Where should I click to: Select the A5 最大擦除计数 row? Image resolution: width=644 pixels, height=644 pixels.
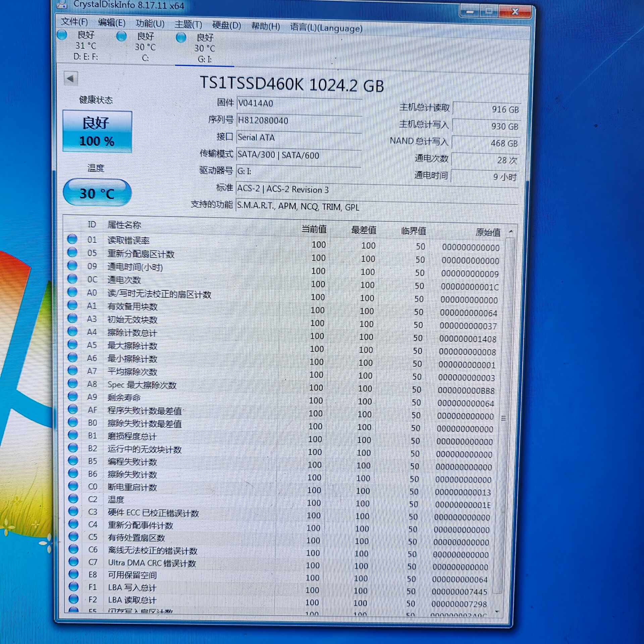pyautogui.click(x=132, y=345)
